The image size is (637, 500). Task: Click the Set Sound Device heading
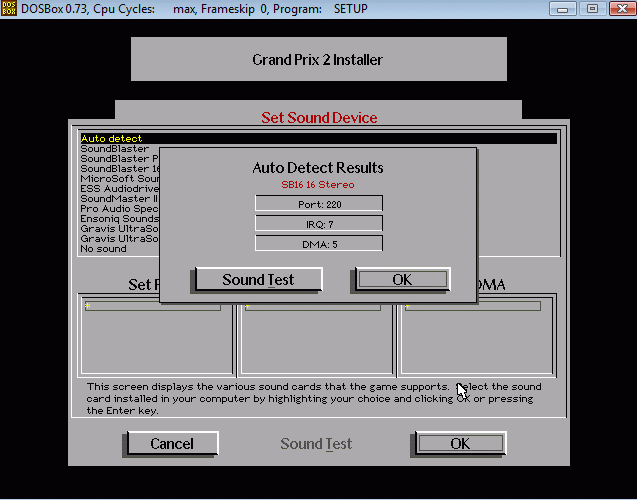tap(319, 118)
